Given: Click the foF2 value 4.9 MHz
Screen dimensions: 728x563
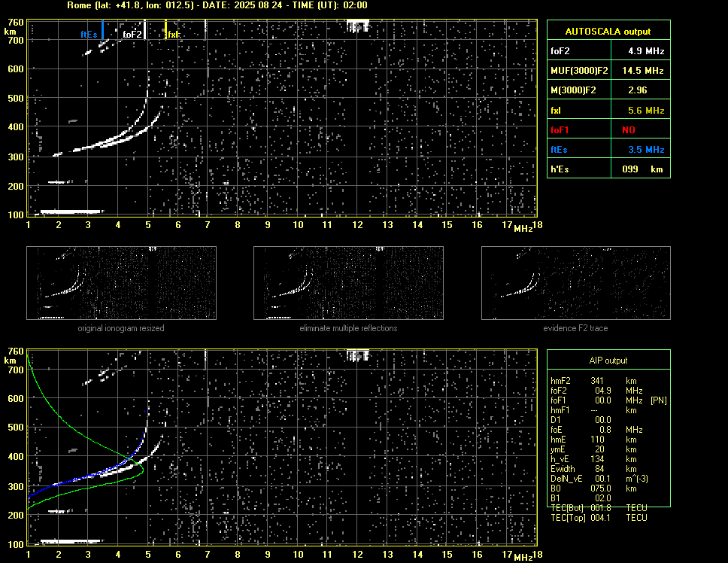Looking at the screenshot, I should tap(646, 51).
